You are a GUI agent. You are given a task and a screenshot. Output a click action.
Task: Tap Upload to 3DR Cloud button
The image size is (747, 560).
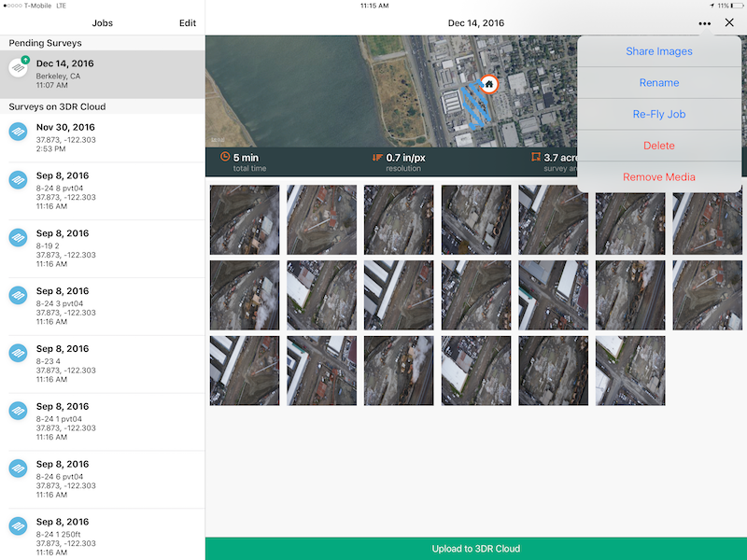point(476,549)
